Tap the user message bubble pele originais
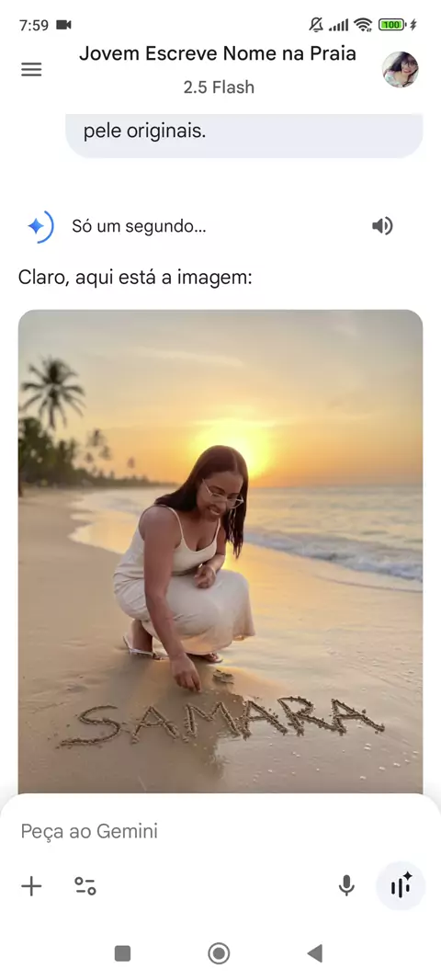Image resolution: width=441 pixels, height=980 pixels. pyautogui.click(x=244, y=134)
